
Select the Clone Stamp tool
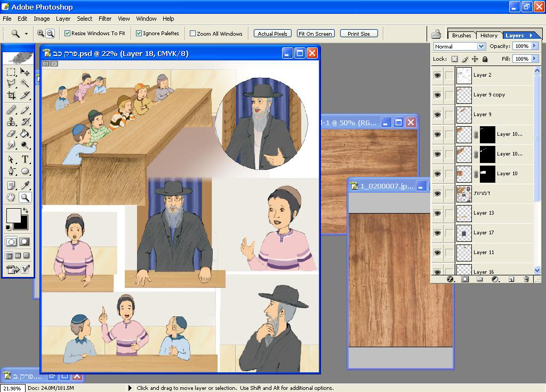point(11,122)
